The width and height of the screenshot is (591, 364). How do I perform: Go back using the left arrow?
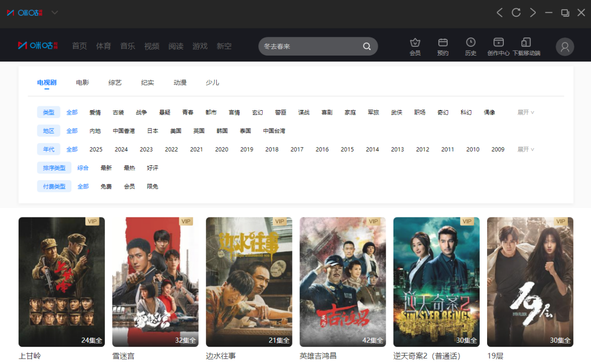pyautogui.click(x=499, y=12)
